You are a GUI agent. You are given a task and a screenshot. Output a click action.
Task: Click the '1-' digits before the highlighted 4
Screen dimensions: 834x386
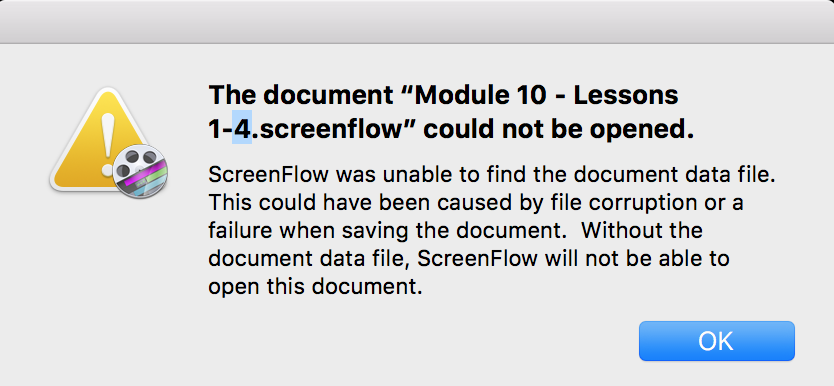tap(221, 130)
